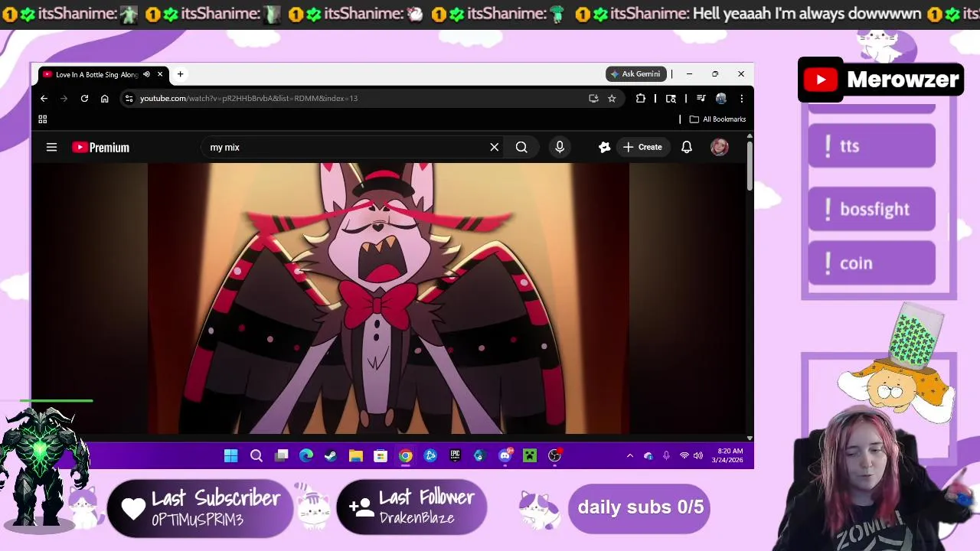Open Microsoft Store from taskbar
This screenshot has height=551, width=980.
coord(381,456)
